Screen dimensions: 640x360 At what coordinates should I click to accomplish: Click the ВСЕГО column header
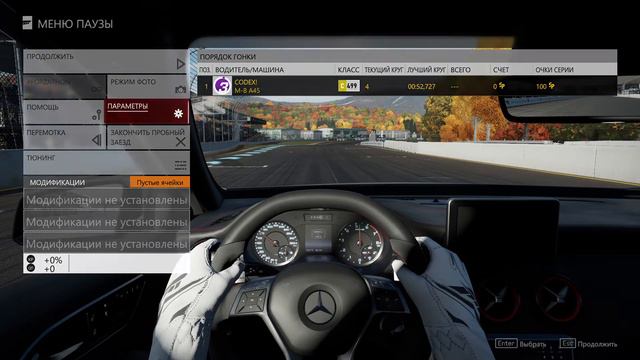[460, 70]
